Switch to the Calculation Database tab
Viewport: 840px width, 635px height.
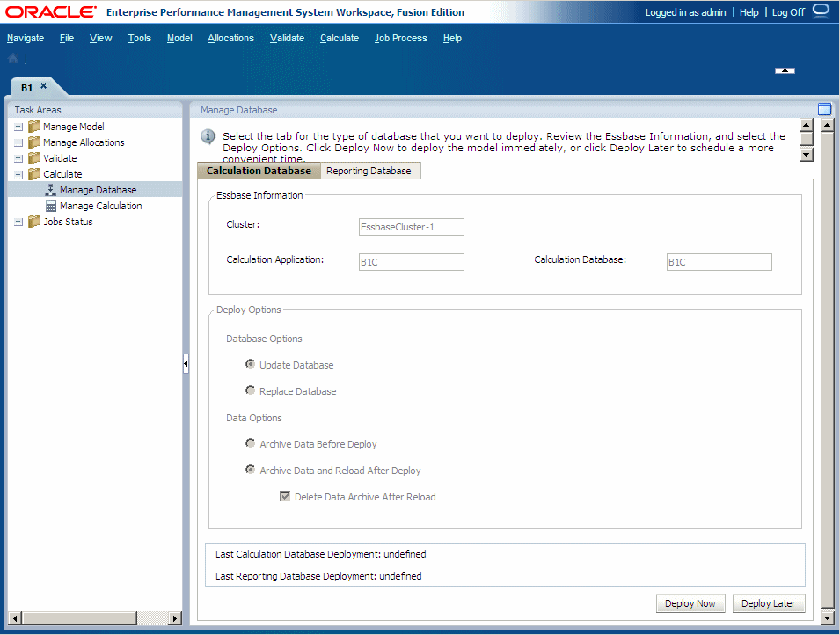point(259,171)
